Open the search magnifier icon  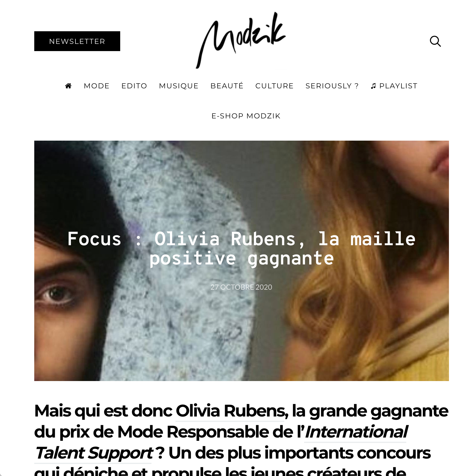pos(435,41)
